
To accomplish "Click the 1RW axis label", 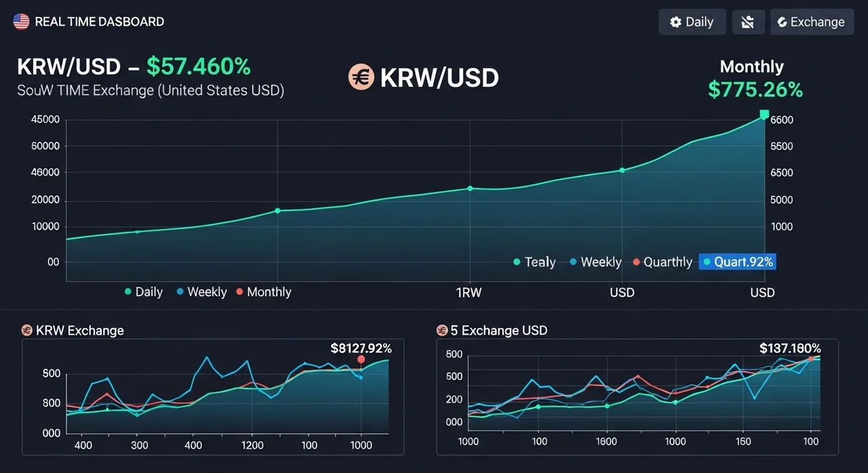I will (468, 293).
